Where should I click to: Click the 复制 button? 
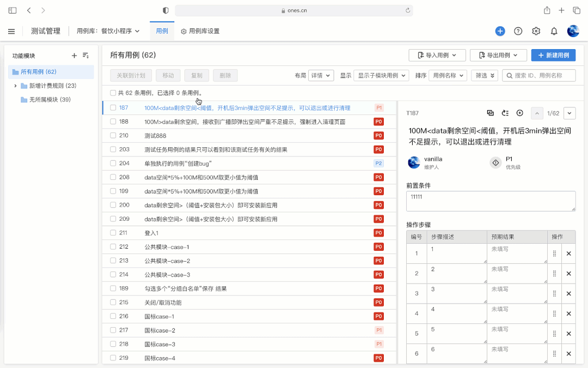(x=197, y=75)
